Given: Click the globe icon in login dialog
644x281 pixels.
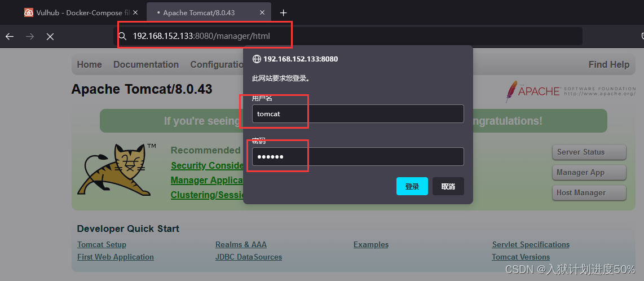Looking at the screenshot, I should tap(256, 59).
